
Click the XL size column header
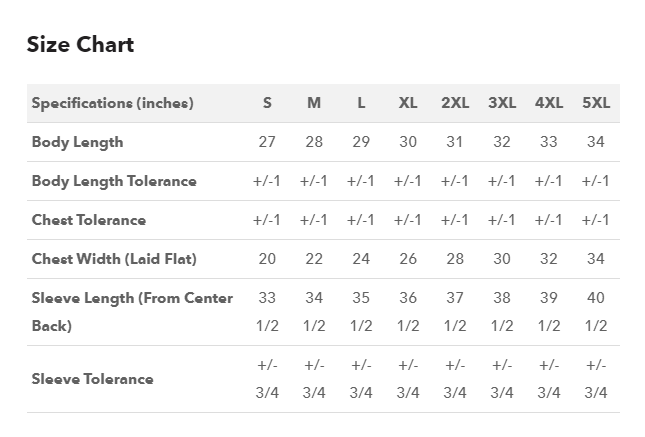[x=408, y=103]
